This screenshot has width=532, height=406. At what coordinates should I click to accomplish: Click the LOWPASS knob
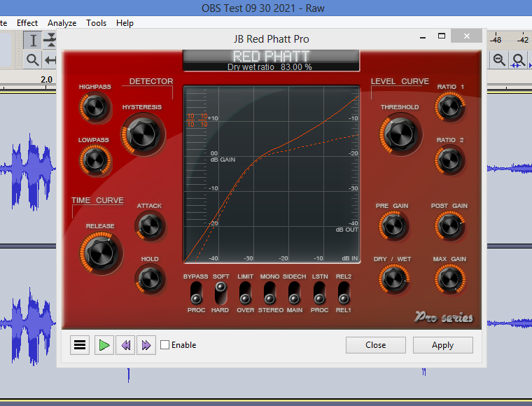pyautogui.click(x=95, y=160)
